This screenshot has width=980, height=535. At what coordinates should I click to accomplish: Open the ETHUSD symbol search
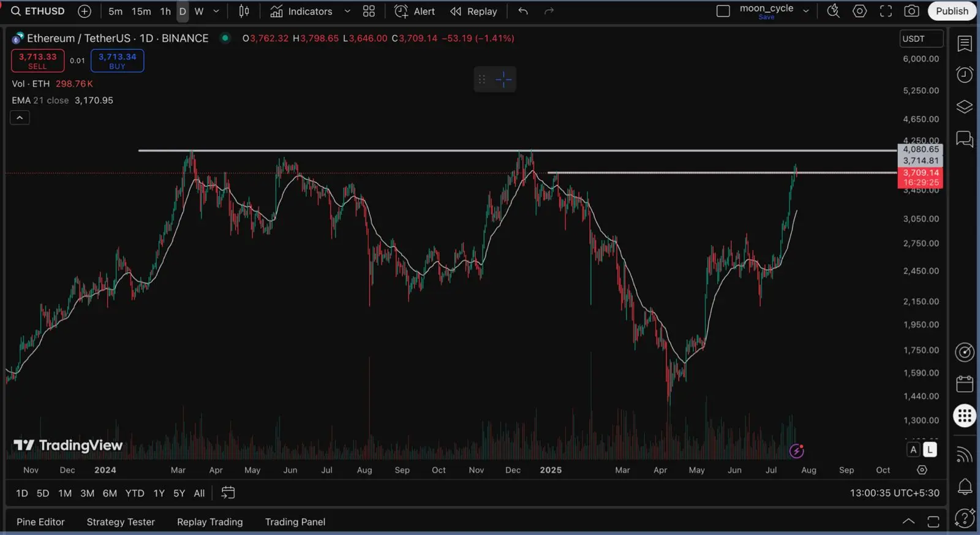pyautogui.click(x=37, y=11)
